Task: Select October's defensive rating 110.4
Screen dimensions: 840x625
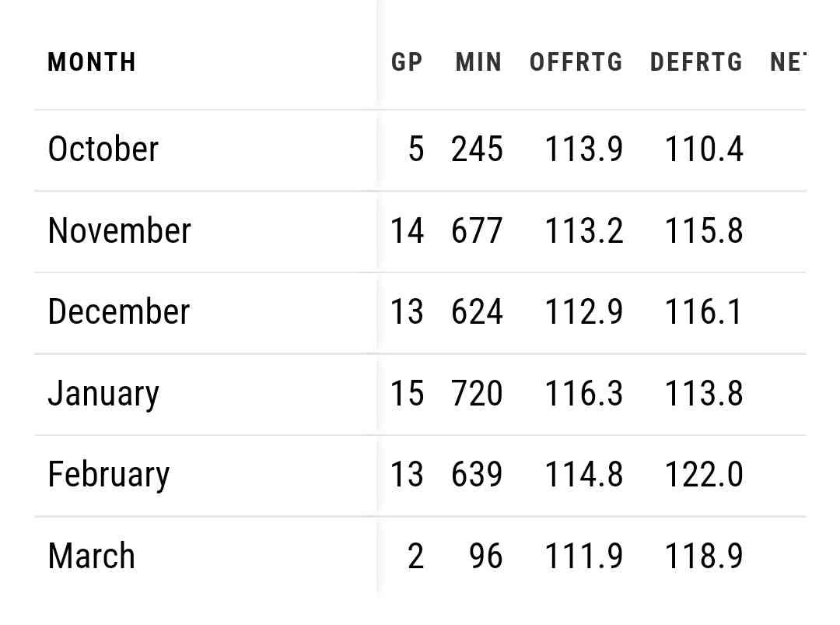Action: pyautogui.click(x=704, y=149)
